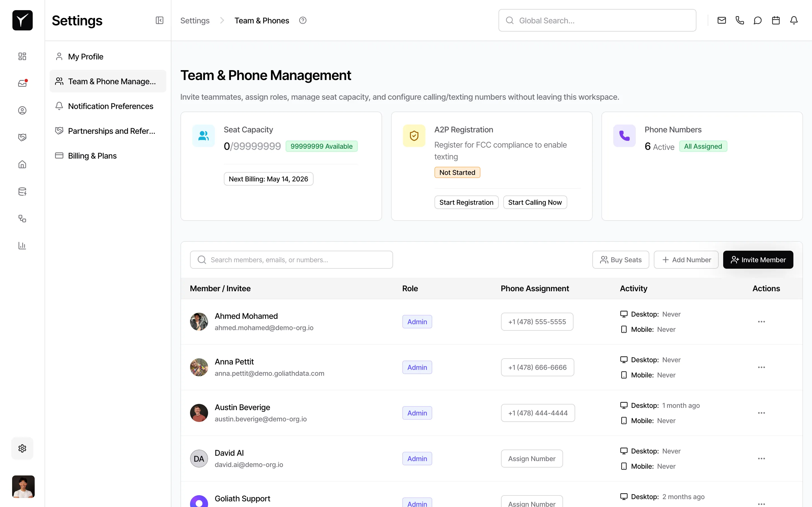This screenshot has height=507, width=812.
Task: Open the Analytics bar-chart icon in the sidebar
Action: (x=22, y=245)
